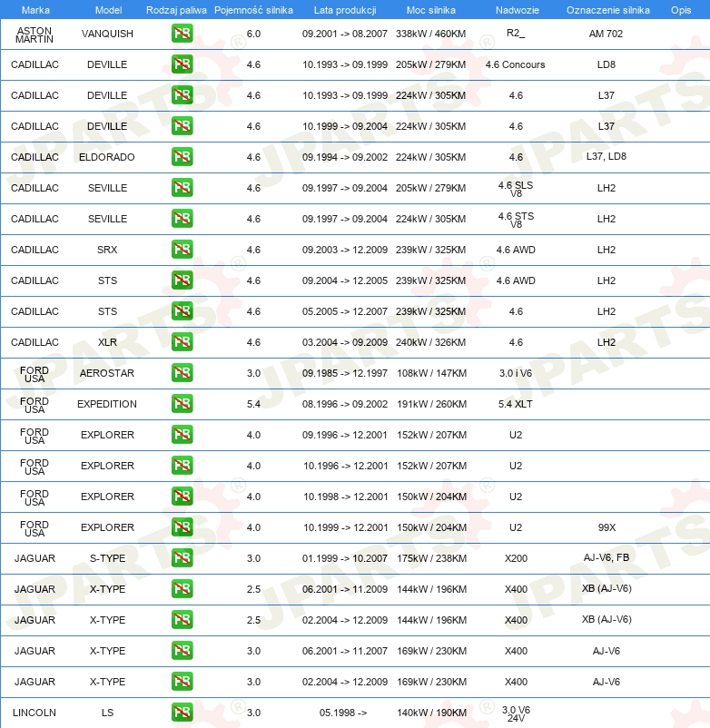Select the R2_ body cell
This screenshot has height=728, width=710.
516,33
